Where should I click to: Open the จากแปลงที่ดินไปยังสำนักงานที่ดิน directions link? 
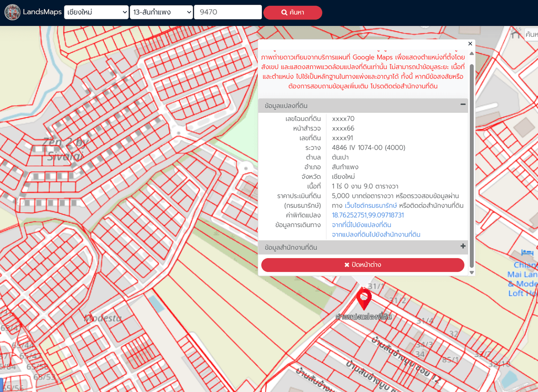(x=376, y=235)
